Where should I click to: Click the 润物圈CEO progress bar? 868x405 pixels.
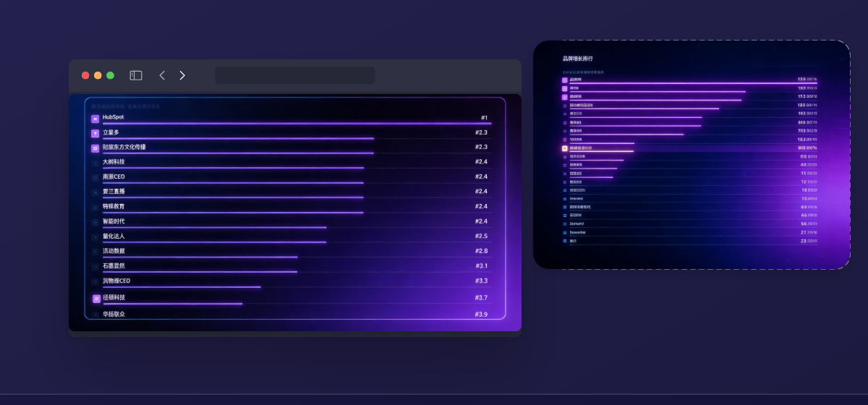(x=182, y=287)
